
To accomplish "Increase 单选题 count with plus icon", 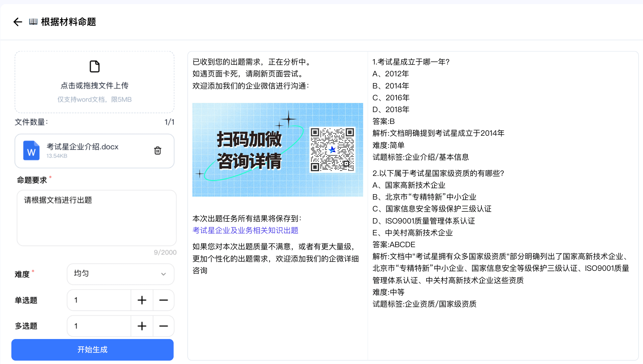I will point(142,300).
